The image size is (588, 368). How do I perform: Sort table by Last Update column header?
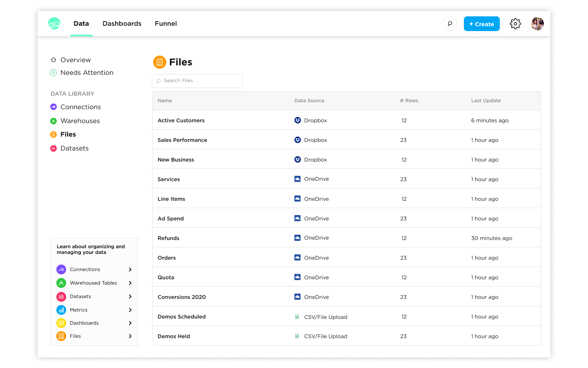pyautogui.click(x=486, y=101)
